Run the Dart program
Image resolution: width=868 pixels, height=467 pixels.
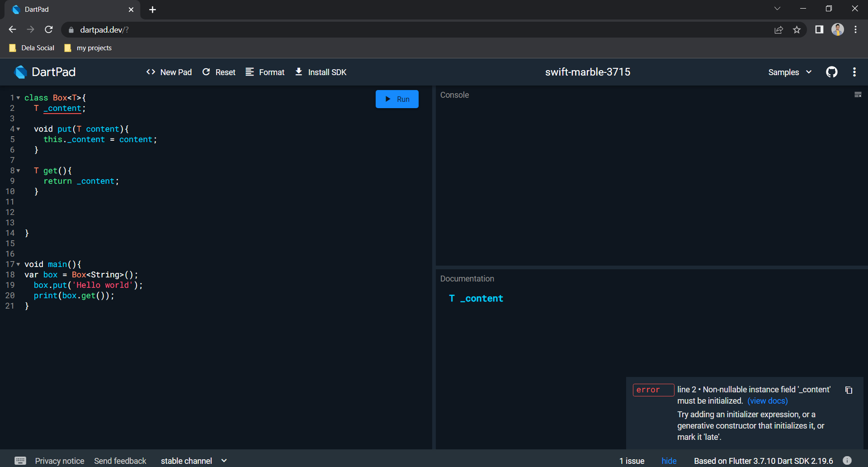point(397,99)
